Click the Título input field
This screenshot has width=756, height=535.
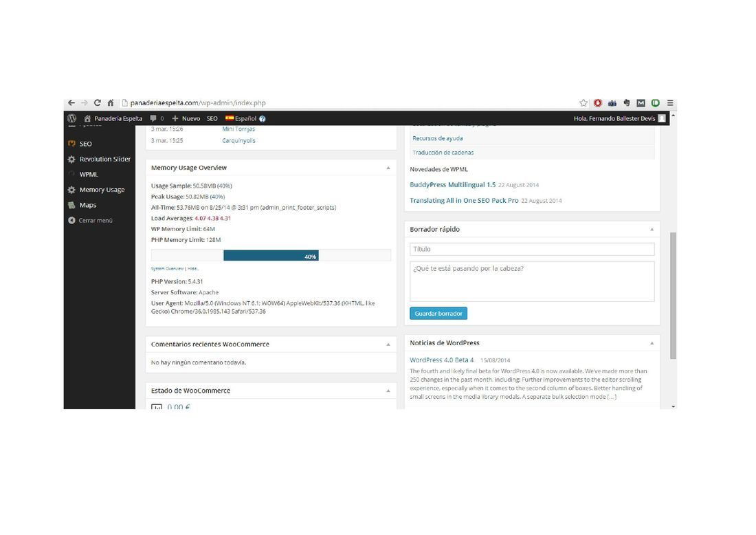point(532,249)
